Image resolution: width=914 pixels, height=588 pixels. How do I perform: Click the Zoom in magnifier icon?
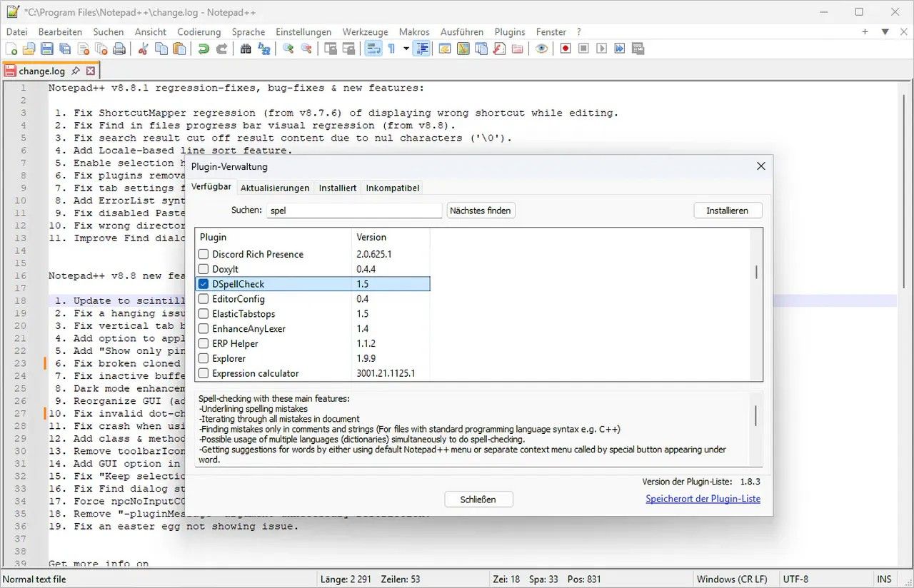pyautogui.click(x=288, y=49)
